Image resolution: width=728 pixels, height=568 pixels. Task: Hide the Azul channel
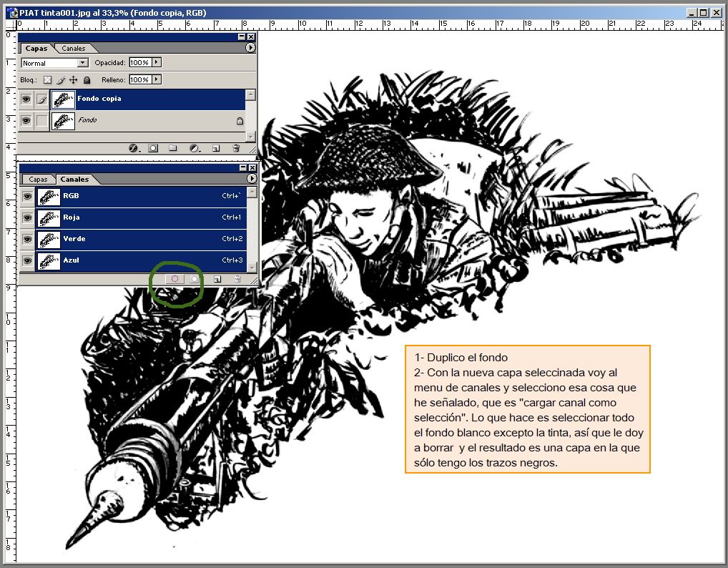pos(27,260)
